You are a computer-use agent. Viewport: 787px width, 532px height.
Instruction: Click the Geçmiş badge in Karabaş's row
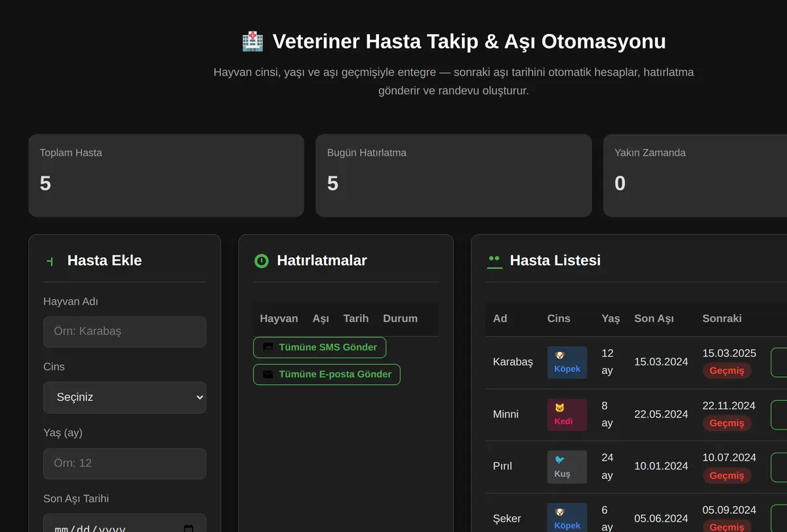[x=727, y=371]
